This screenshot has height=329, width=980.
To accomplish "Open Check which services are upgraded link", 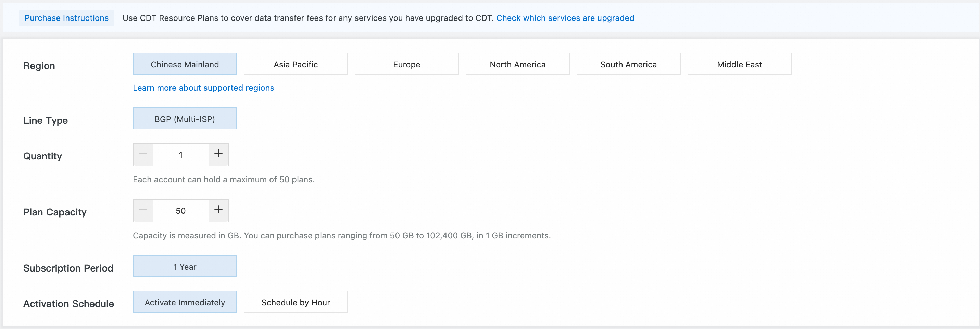I will tap(565, 18).
